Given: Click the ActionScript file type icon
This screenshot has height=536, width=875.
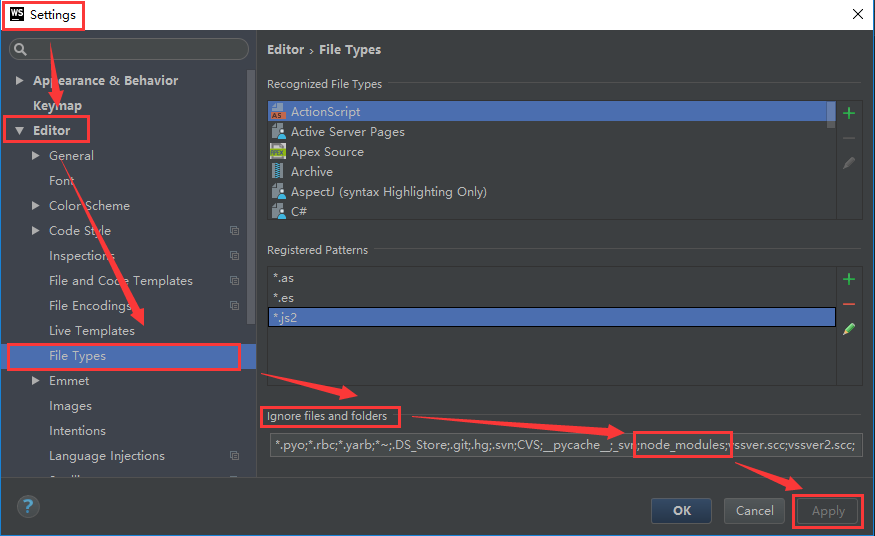Looking at the screenshot, I should (278, 112).
